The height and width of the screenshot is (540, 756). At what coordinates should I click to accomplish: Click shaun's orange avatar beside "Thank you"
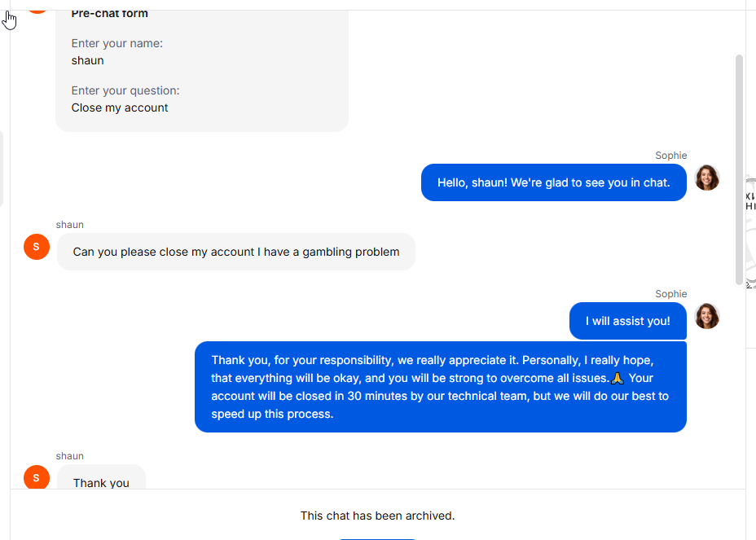pos(37,477)
